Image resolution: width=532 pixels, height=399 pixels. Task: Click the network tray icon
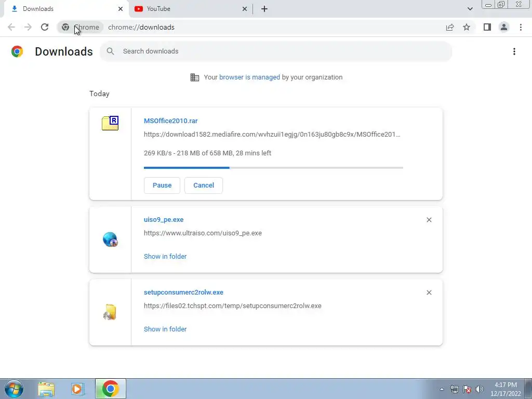(x=454, y=389)
